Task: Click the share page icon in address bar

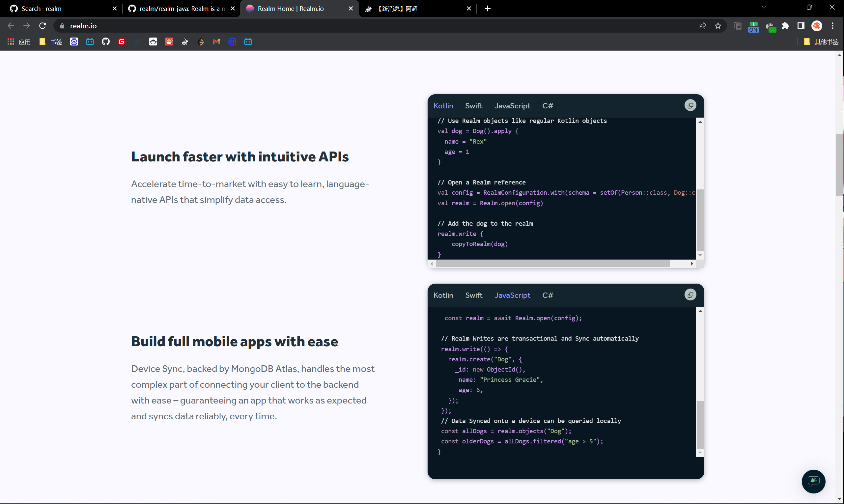Action: [702, 26]
